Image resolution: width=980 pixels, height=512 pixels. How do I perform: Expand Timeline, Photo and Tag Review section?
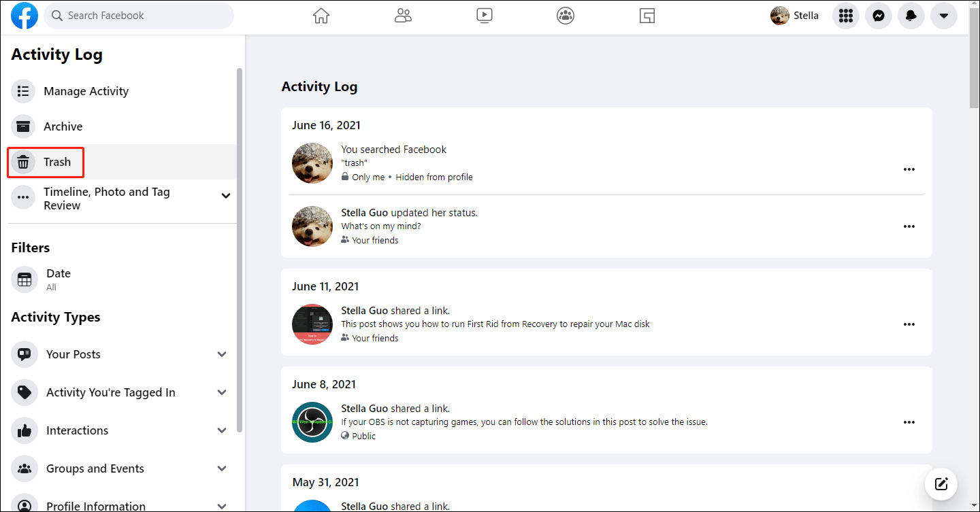(x=226, y=196)
